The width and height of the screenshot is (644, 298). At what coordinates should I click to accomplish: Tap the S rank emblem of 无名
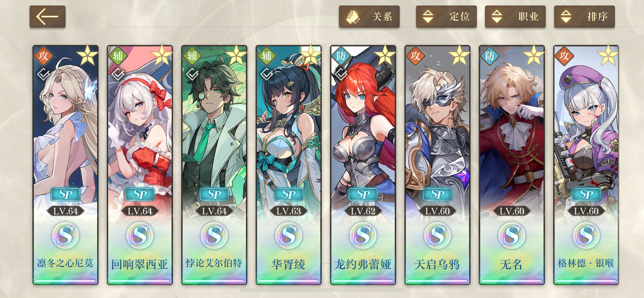coord(512,235)
